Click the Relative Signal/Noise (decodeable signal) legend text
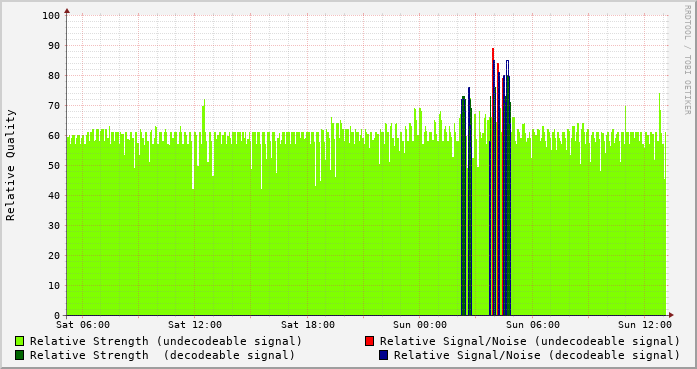The height and width of the screenshot is (369, 697). (x=537, y=355)
